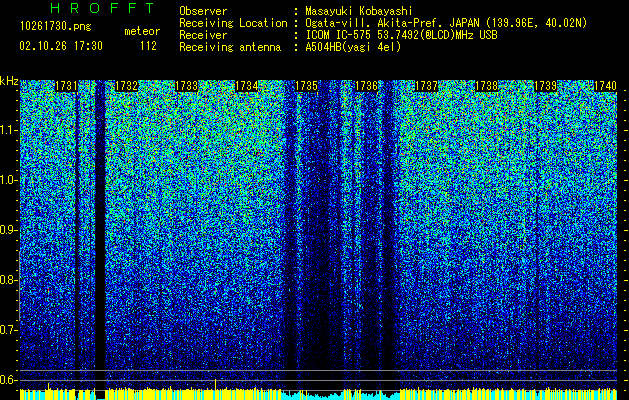Click the 1739 time marker

tap(546, 86)
